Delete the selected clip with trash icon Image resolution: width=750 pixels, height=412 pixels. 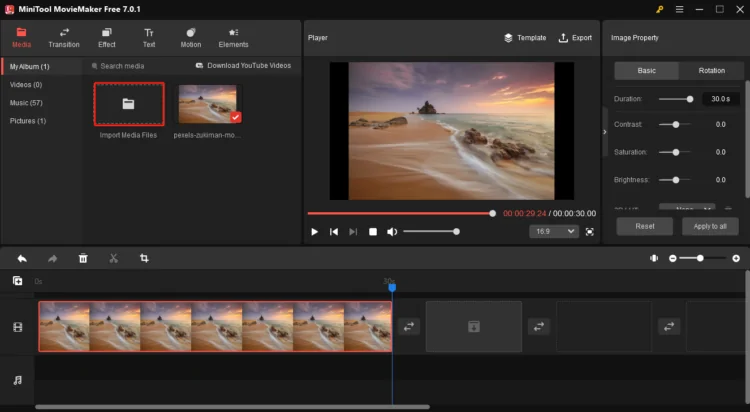tap(83, 258)
